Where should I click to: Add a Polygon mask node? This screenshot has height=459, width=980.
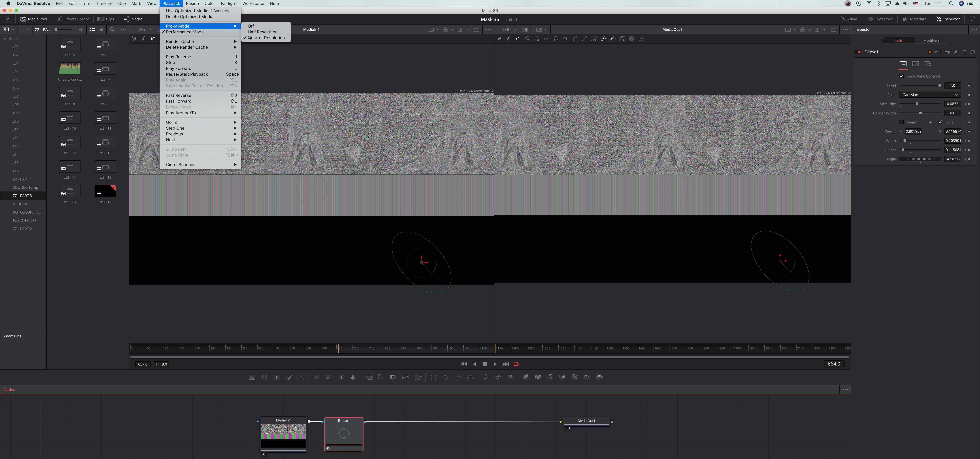458,377
